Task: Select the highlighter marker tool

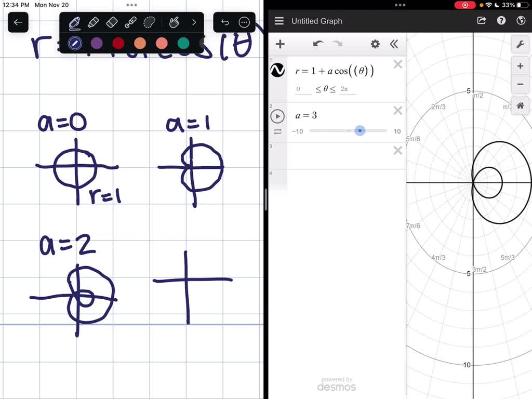Action: pyautogui.click(x=93, y=22)
